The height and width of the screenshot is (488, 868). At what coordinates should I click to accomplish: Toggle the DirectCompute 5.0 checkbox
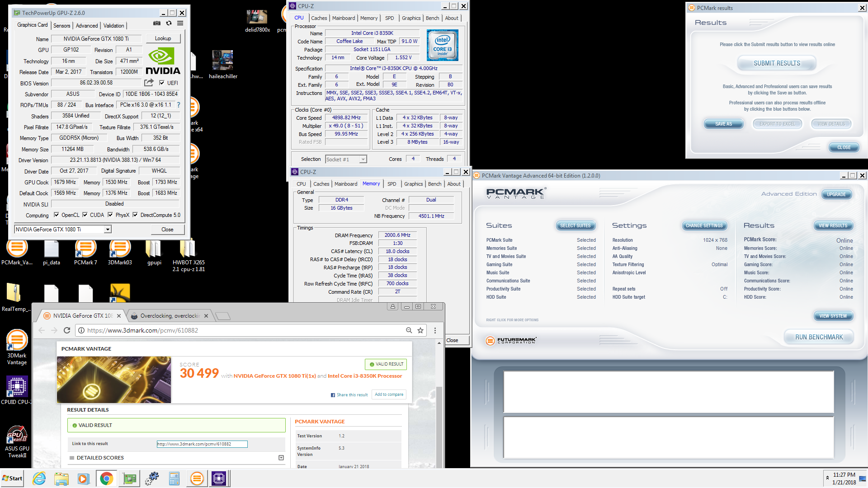point(135,215)
